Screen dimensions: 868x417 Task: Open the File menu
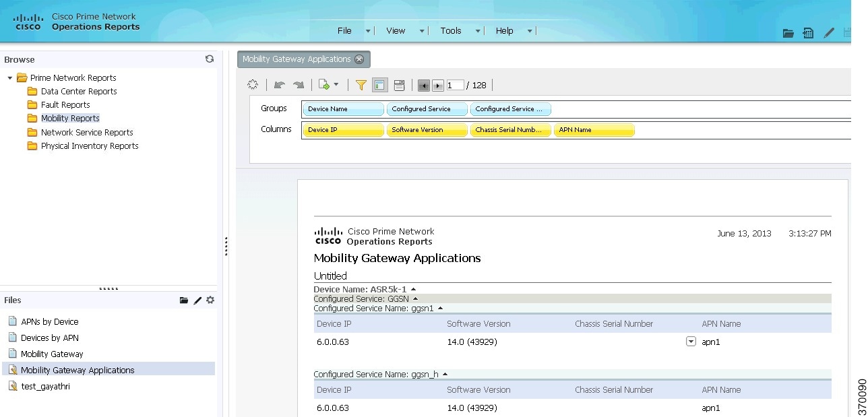pos(344,31)
